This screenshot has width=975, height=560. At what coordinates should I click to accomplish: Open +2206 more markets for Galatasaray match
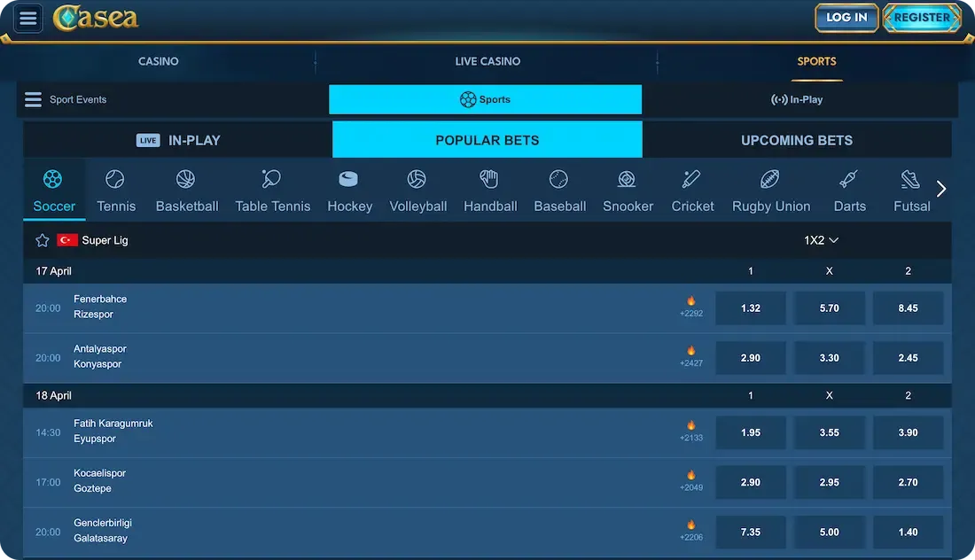690,537
